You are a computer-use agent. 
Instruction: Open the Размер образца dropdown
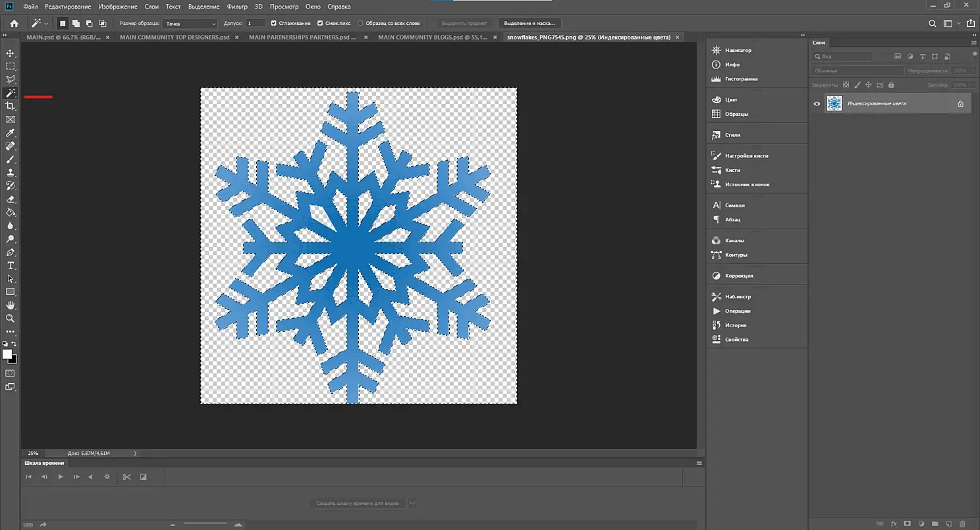tap(190, 23)
